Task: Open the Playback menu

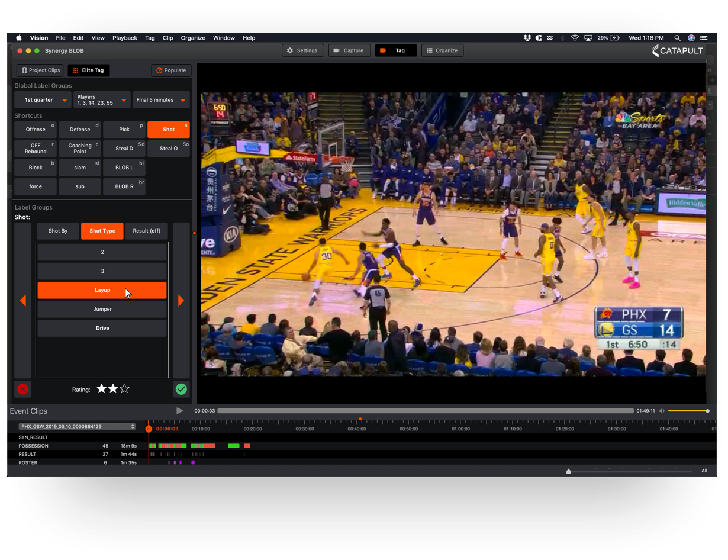Action: click(x=124, y=38)
